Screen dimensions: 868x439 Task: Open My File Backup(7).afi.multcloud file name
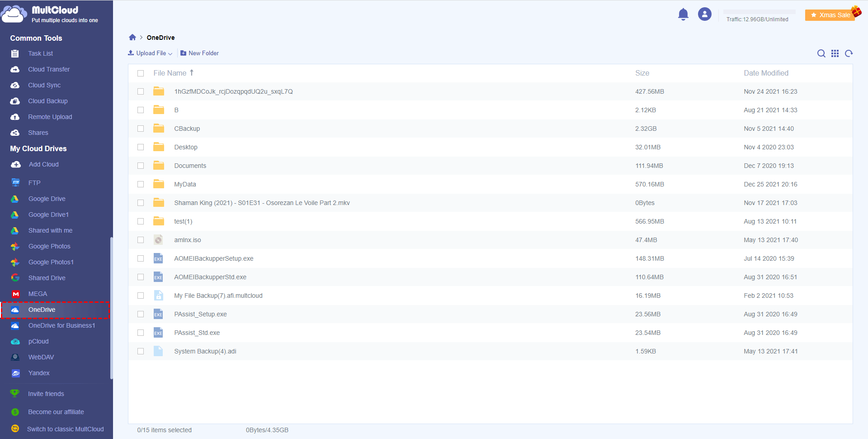coord(218,296)
